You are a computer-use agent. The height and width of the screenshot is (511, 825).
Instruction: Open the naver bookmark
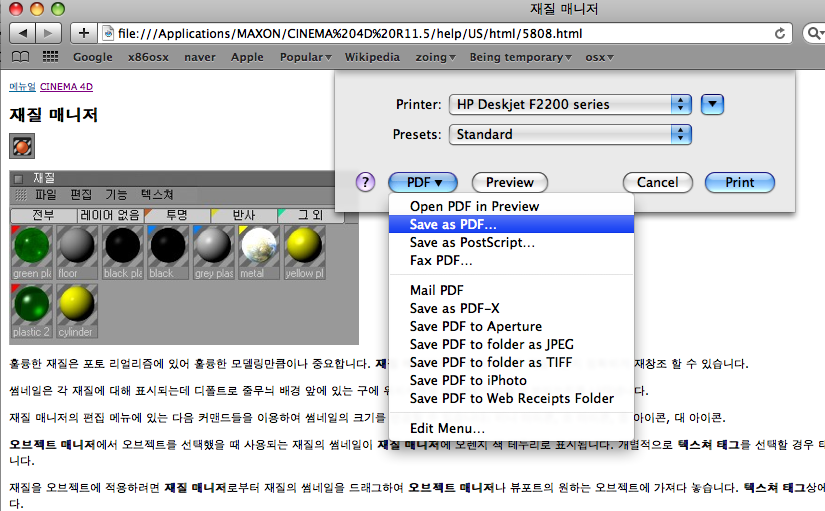coord(200,57)
